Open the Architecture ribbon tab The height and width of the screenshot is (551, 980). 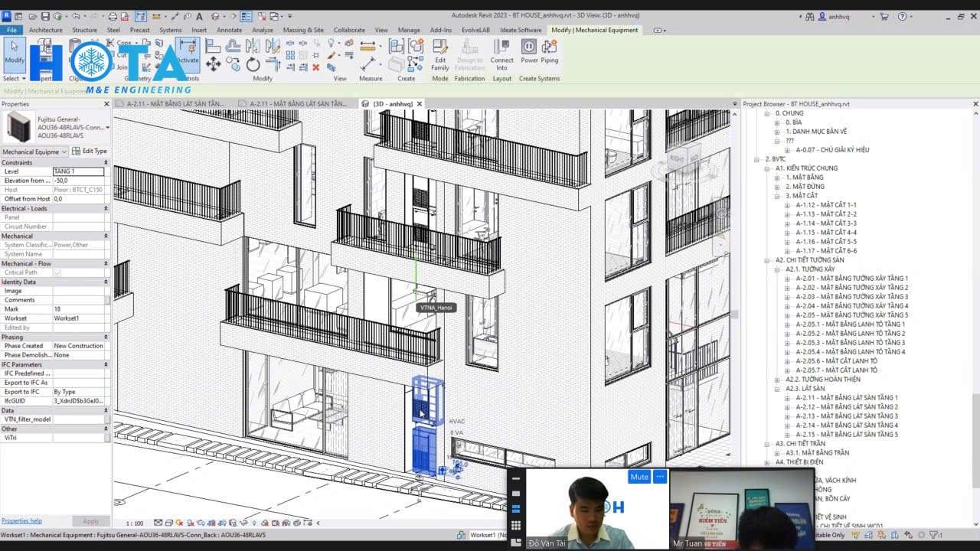point(46,30)
